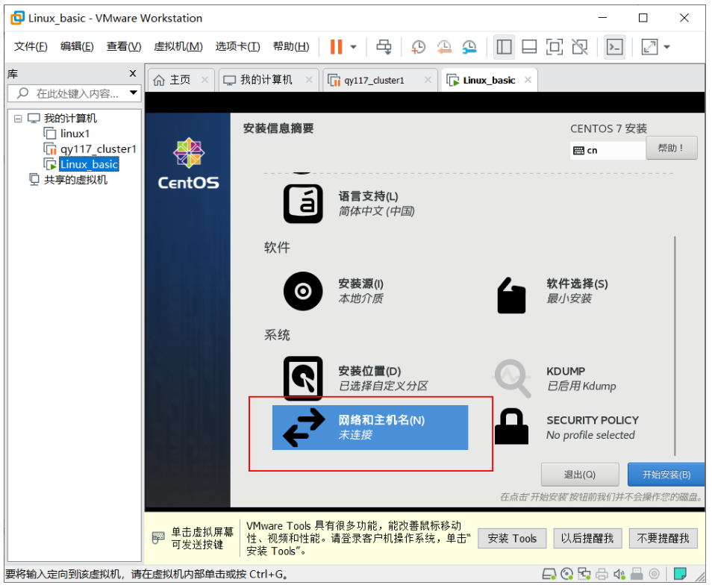712x588 pixels.
Task: Open SECURITY POLICY lock icon
Action: click(x=511, y=427)
